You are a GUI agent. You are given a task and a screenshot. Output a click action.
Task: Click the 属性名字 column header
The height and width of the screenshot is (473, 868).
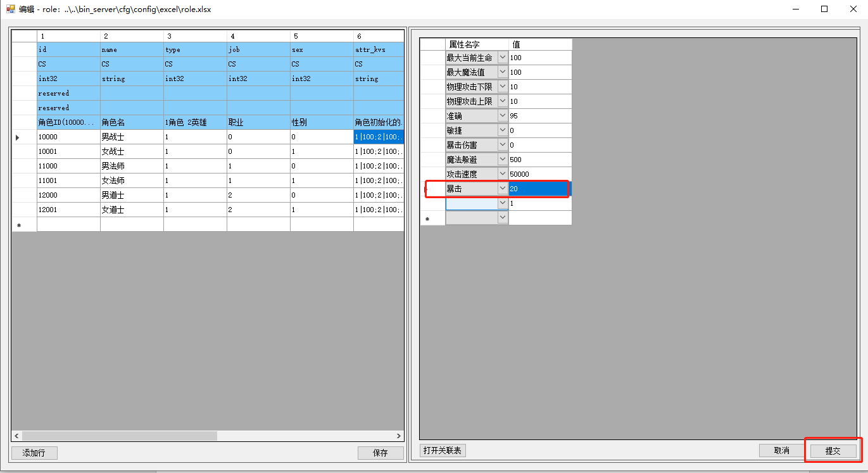476,44
